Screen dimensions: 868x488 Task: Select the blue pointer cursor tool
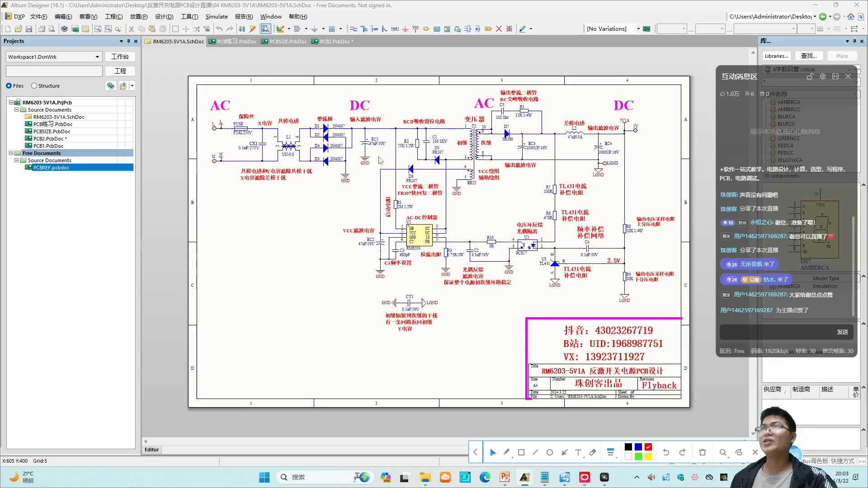(x=493, y=452)
